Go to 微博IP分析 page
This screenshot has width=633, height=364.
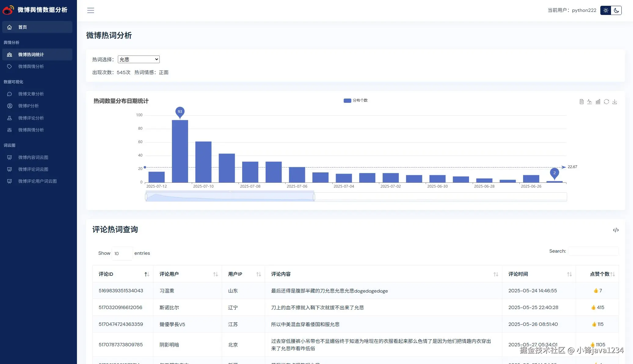[28, 106]
